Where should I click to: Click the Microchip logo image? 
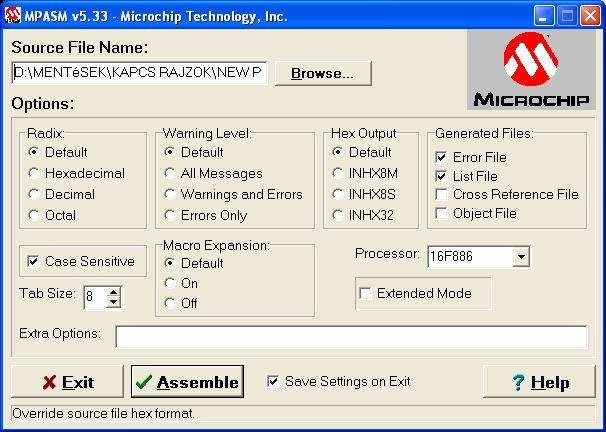(x=531, y=70)
